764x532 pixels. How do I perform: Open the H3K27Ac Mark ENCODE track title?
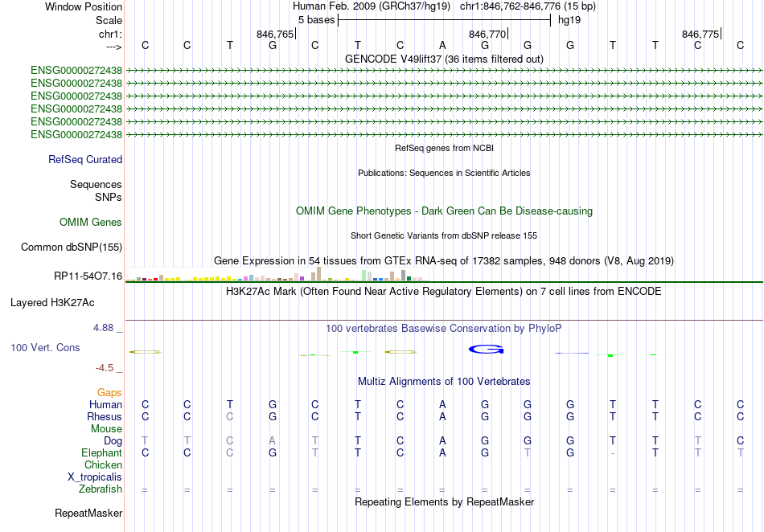pyautogui.click(x=444, y=292)
